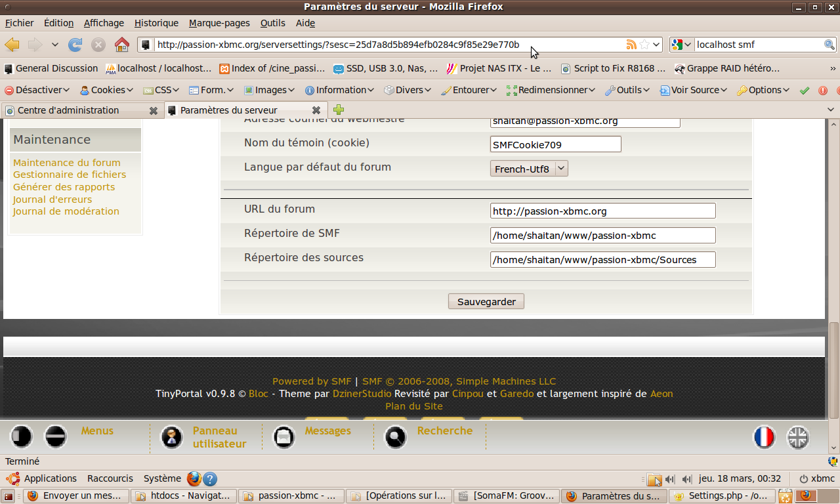Open the Affichage menu
The height and width of the screenshot is (504, 840).
(104, 22)
